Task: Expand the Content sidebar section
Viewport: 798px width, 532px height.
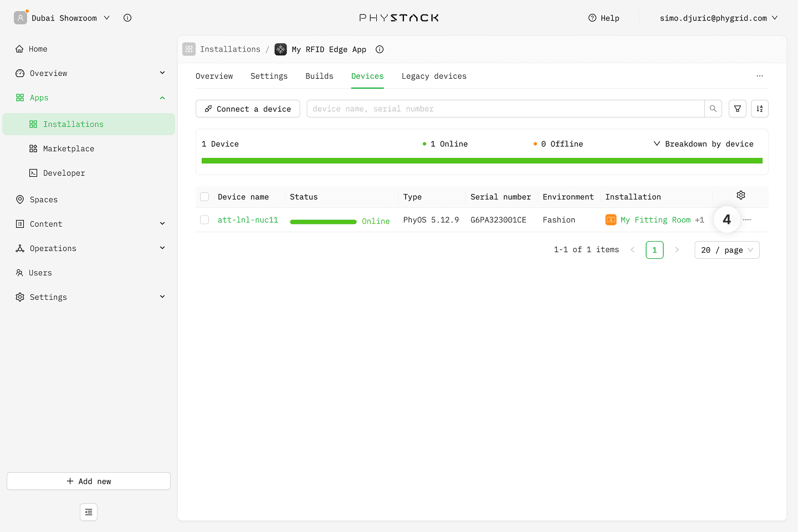Action: tap(162, 223)
